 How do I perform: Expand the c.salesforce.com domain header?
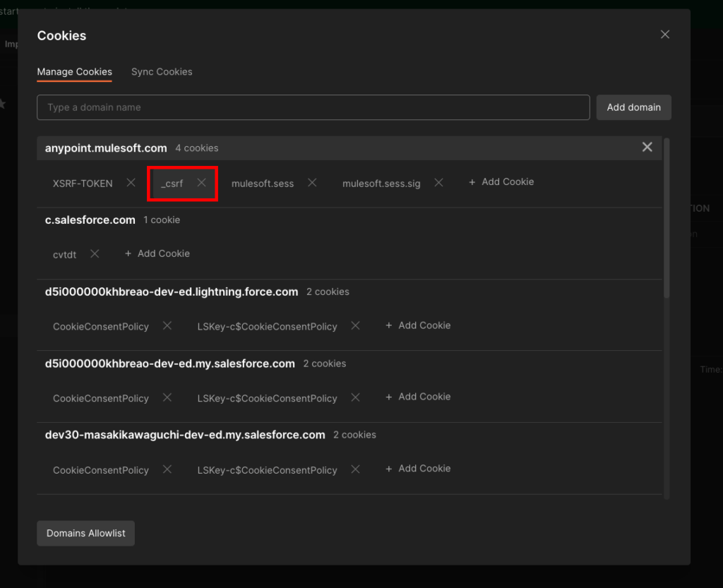pos(90,220)
